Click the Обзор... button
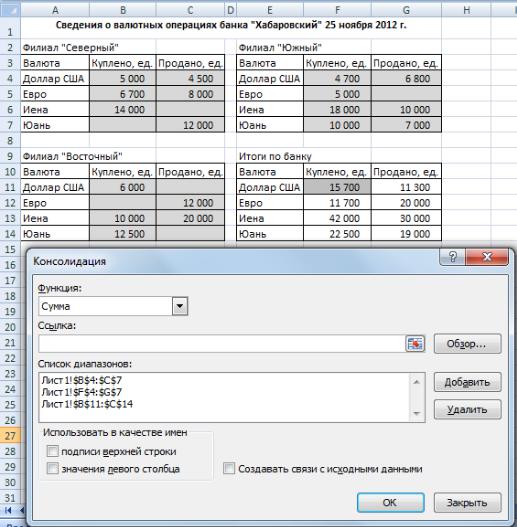This screenshot has height=527, width=517. [x=468, y=343]
